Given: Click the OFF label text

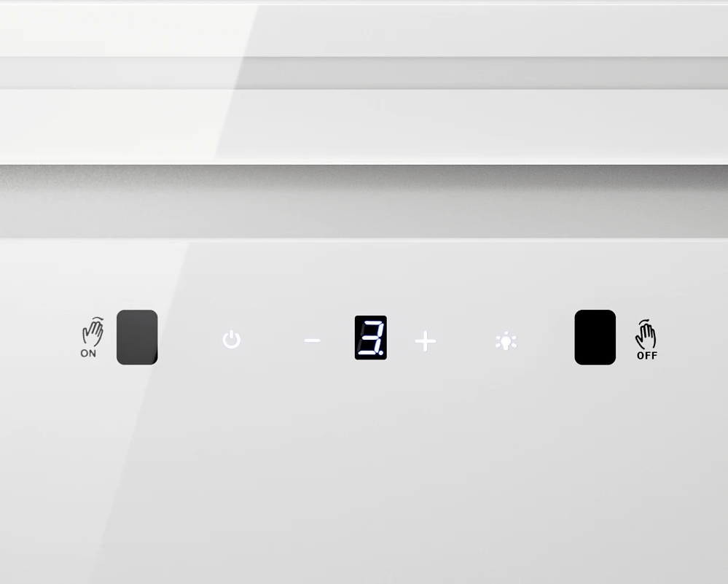Looking at the screenshot, I should pos(647,356).
